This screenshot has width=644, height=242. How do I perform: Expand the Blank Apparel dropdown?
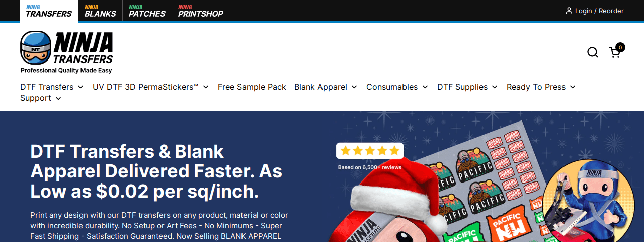(326, 87)
